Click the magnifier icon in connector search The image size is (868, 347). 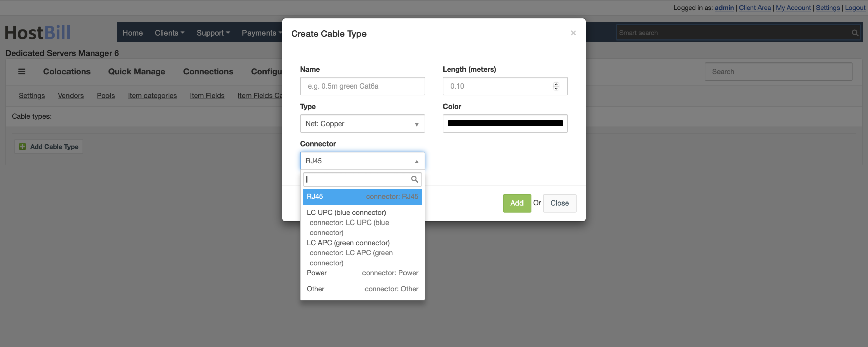pyautogui.click(x=414, y=179)
